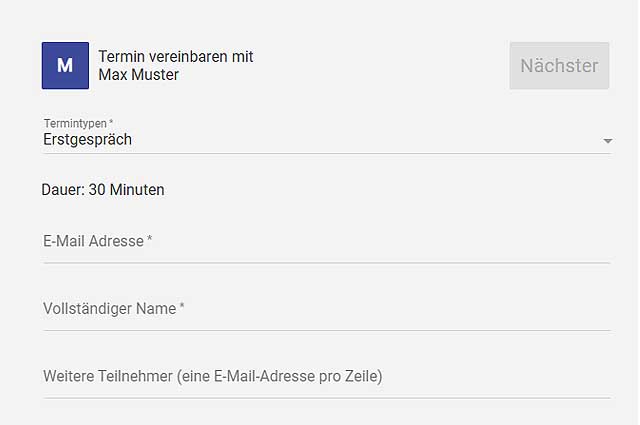640x425 pixels.
Task: Click the Termintypen field label
Action: pyautogui.click(x=75, y=123)
